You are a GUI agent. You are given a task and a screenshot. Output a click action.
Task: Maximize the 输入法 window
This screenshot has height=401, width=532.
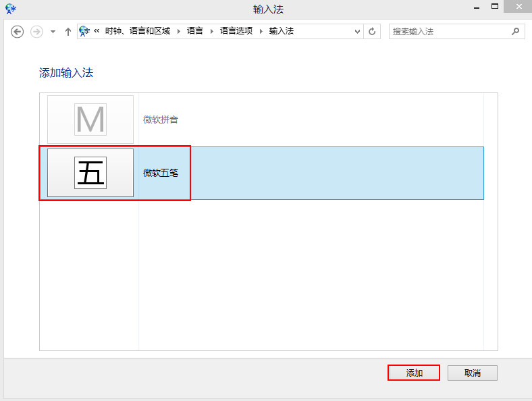coord(495,7)
